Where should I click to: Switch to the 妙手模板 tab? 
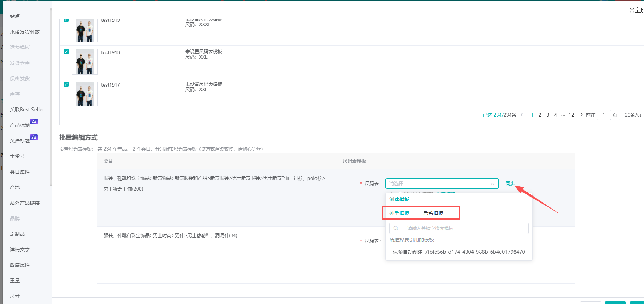click(399, 213)
